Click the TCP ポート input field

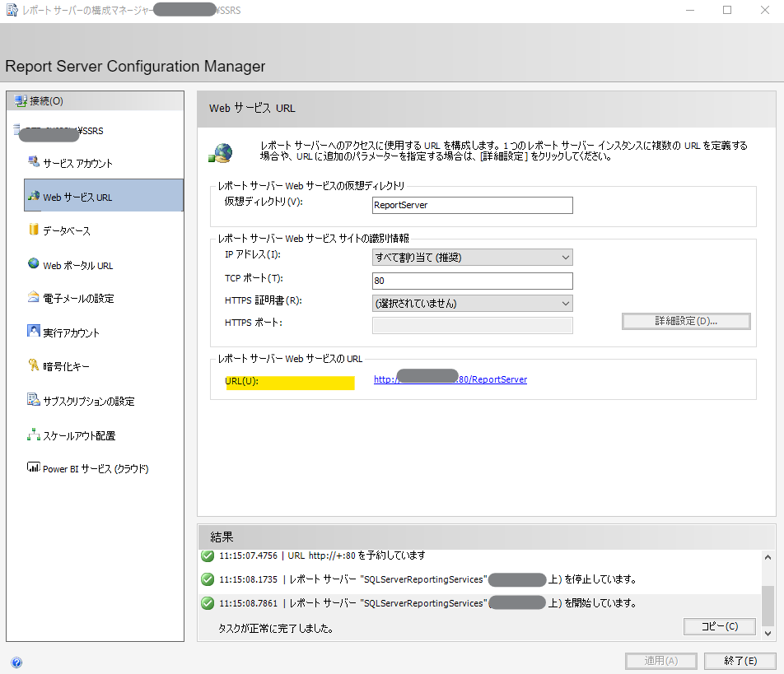click(472, 281)
